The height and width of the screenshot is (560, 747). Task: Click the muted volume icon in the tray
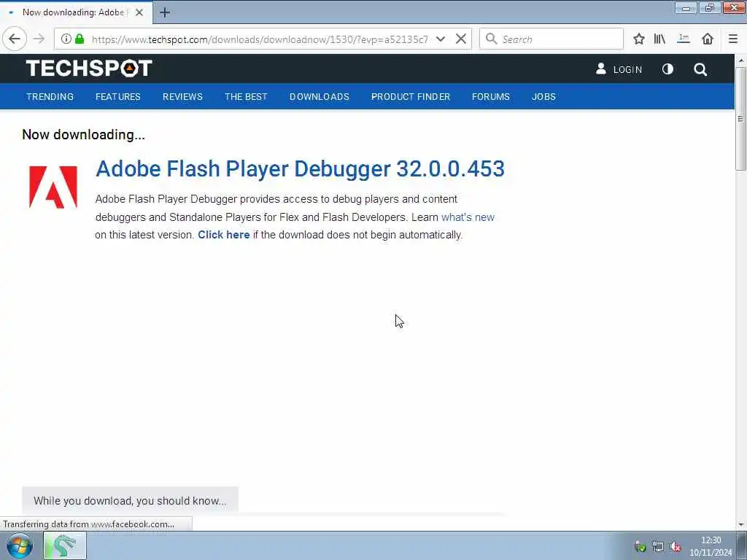click(675, 547)
